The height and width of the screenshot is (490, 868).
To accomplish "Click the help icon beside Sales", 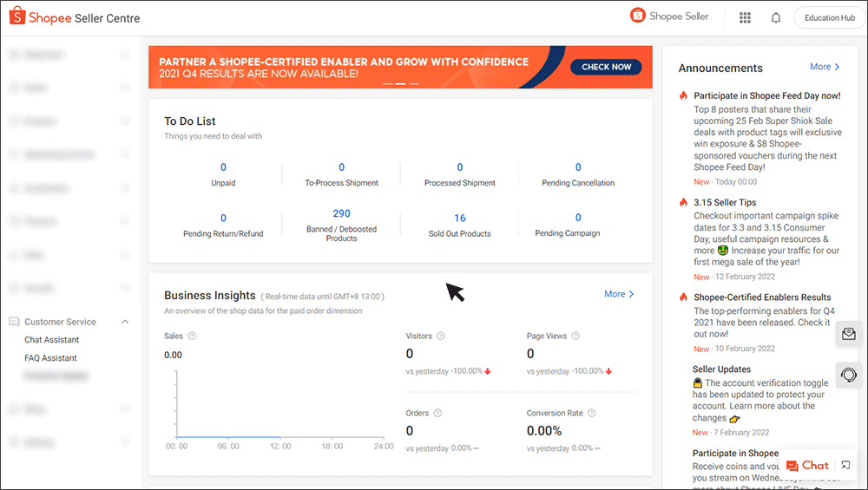I will click(192, 336).
